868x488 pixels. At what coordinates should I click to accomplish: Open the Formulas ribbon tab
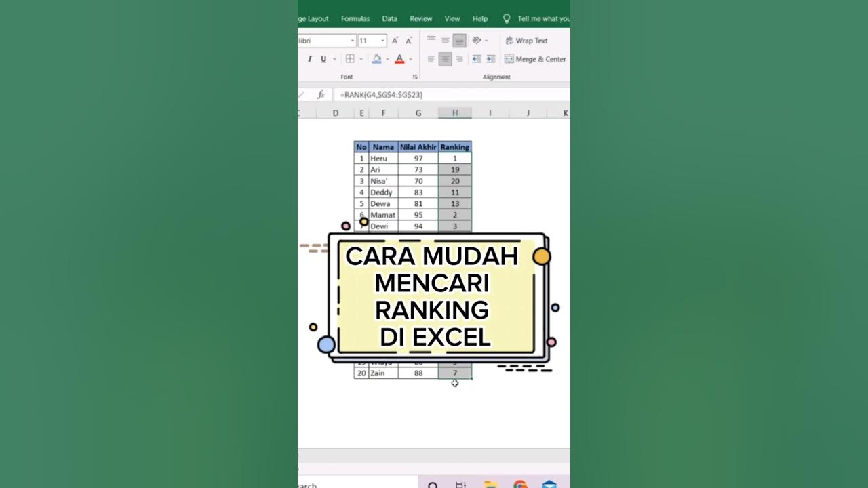tap(355, 19)
